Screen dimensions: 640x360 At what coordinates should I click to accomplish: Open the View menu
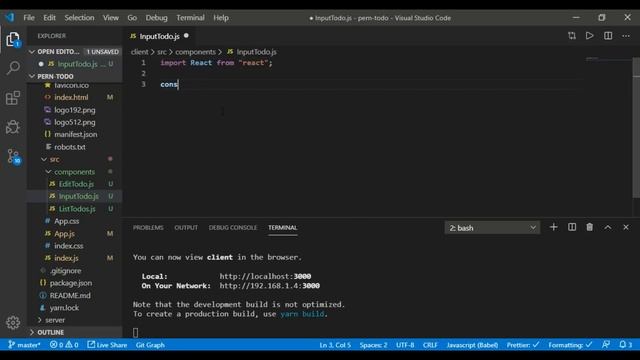pyautogui.click(x=111, y=18)
